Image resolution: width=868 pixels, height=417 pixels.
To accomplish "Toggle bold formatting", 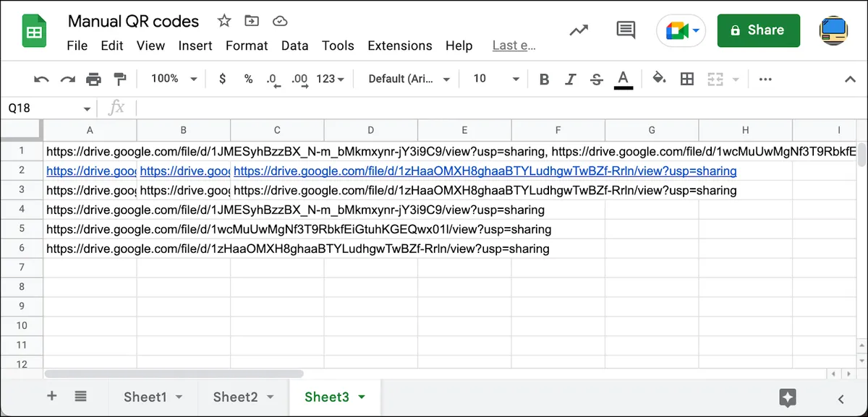I will click(x=544, y=79).
